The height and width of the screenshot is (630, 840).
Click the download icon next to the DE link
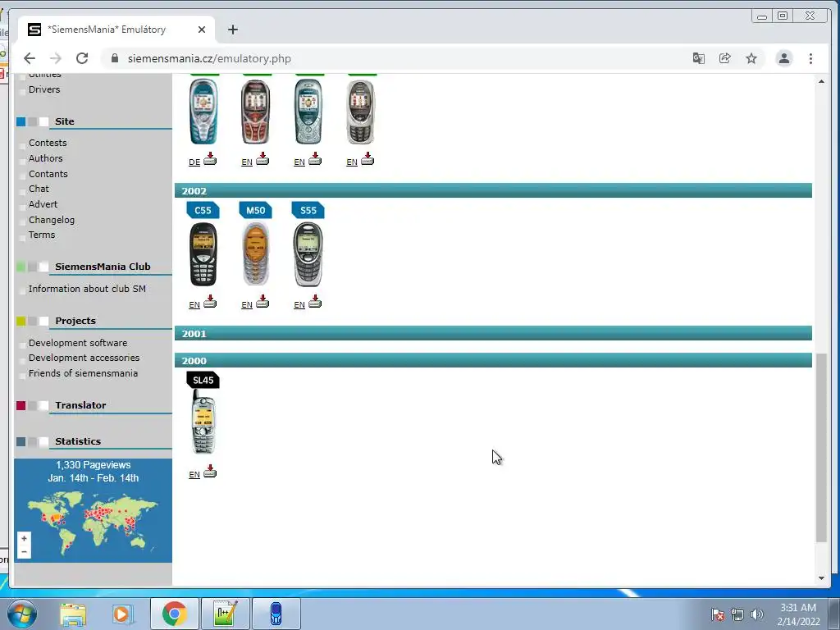click(x=210, y=158)
